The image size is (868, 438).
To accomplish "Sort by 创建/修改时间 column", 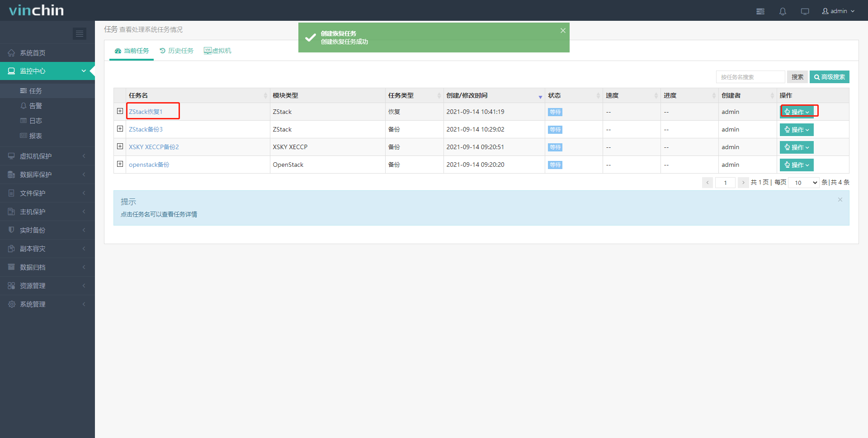I will [494, 95].
